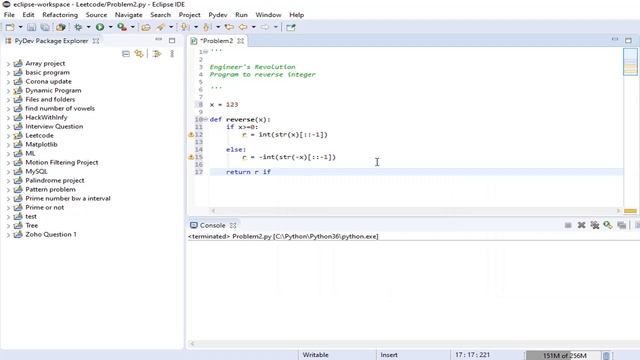Click the Console key/lock icon
Screen dimensions: 640x360
[x=608, y=225]
